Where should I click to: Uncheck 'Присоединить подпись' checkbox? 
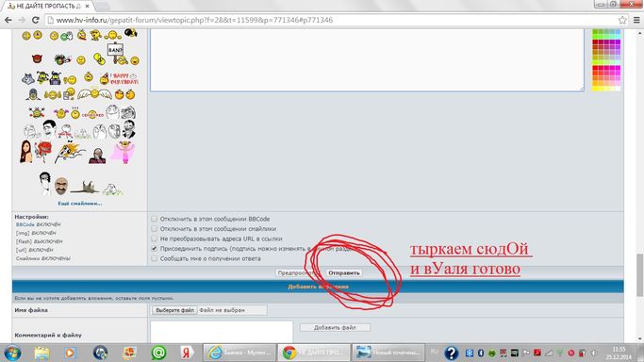coord(154,248)
